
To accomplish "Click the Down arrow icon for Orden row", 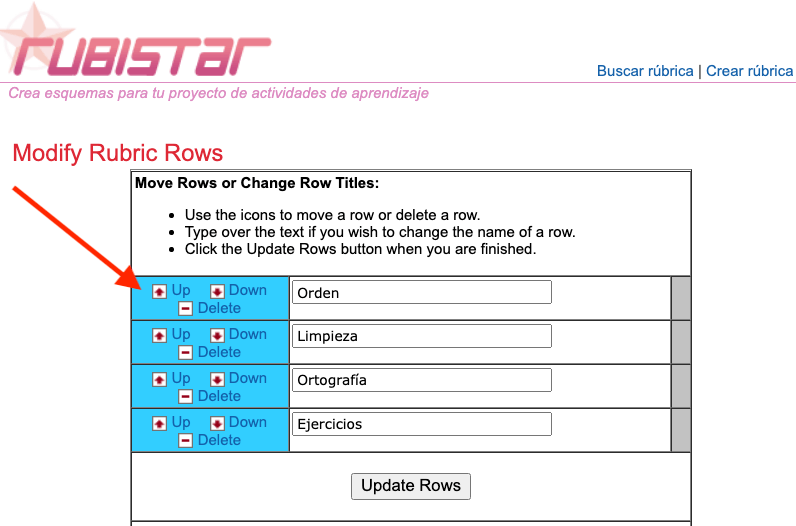I will (x=217, y=291).
